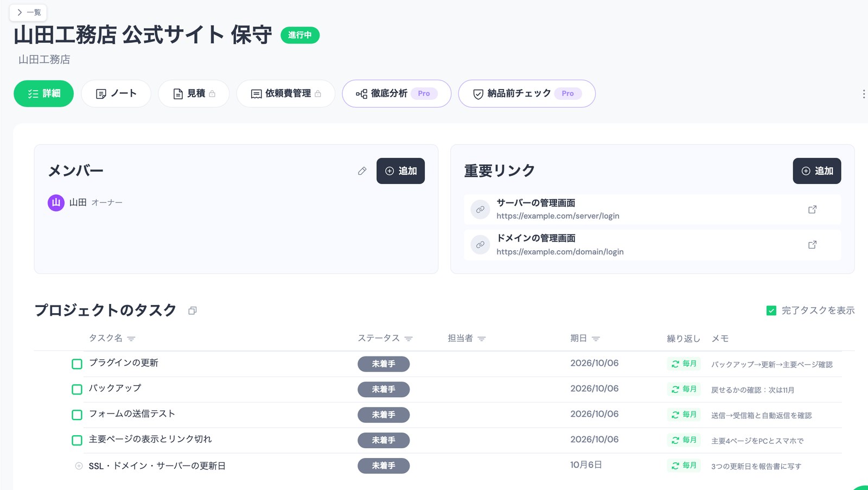This screenshot has height=490, width=868.
Task: Click the 山 avatar of member 山田
Action: (x=56, y=202)
